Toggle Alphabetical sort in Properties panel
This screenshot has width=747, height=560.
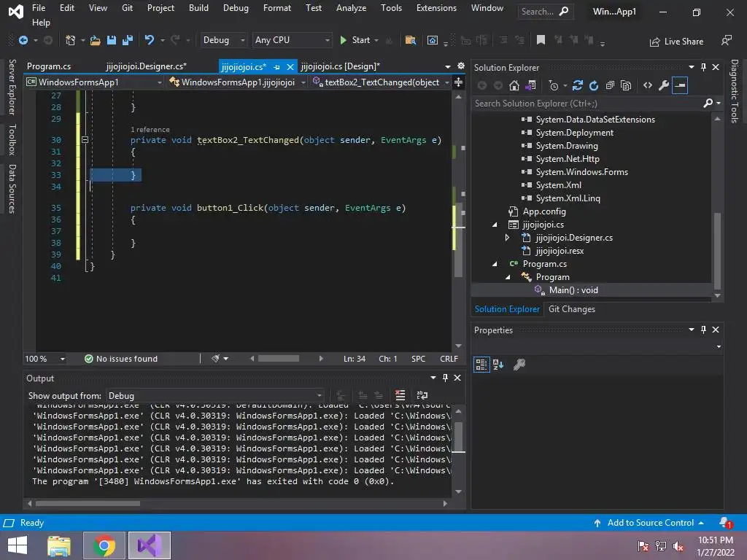point(498,365)
